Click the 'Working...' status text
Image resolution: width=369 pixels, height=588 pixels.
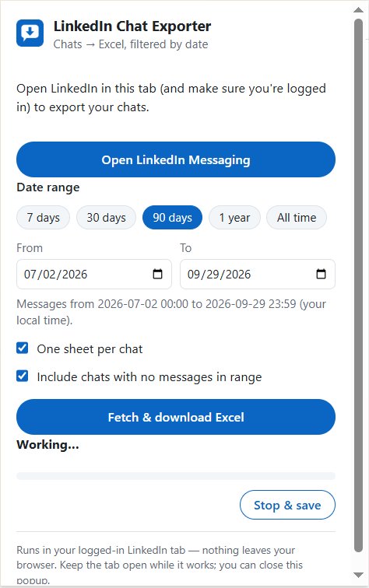(47, 445)
